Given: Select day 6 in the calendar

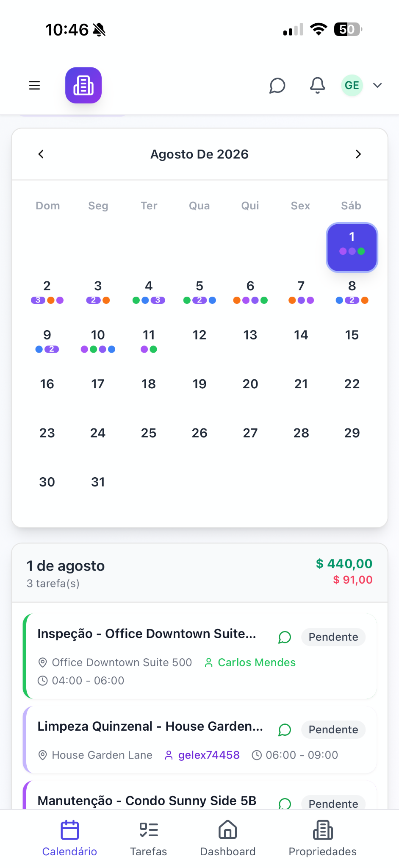Looking at the screenshot, I should pyautogui.click(x=250, y=291).
